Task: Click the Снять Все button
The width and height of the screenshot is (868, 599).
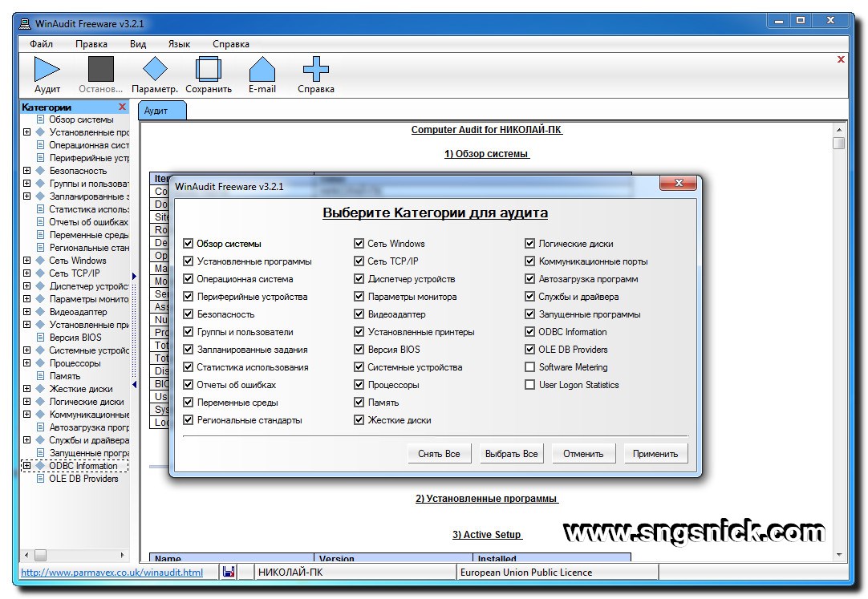Action: [x=439, y=454]
